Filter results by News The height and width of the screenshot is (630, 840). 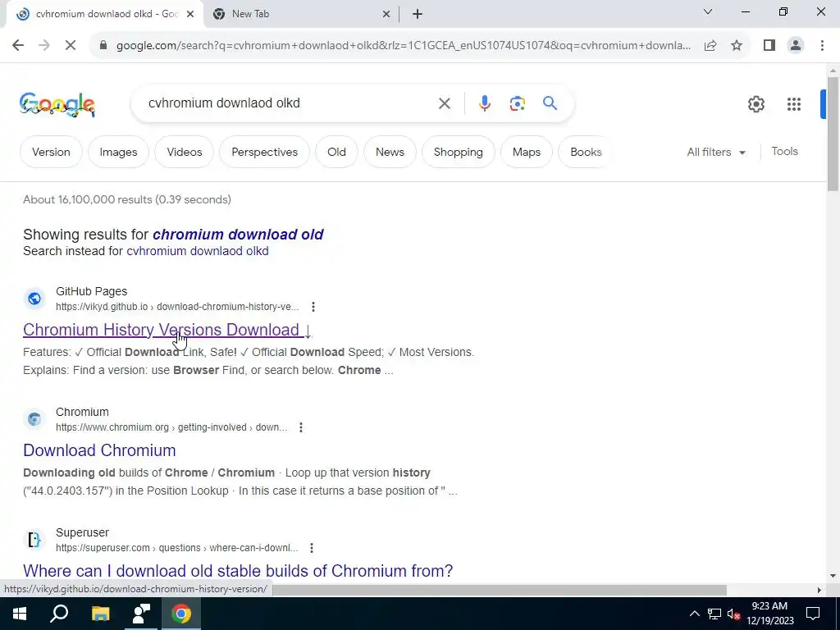[390, 152]
